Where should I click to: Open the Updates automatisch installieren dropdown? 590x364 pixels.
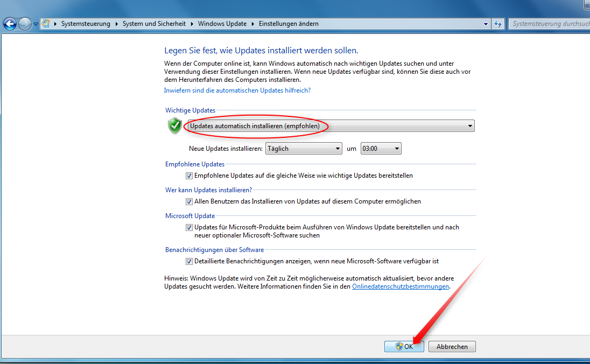coord(331,125)
